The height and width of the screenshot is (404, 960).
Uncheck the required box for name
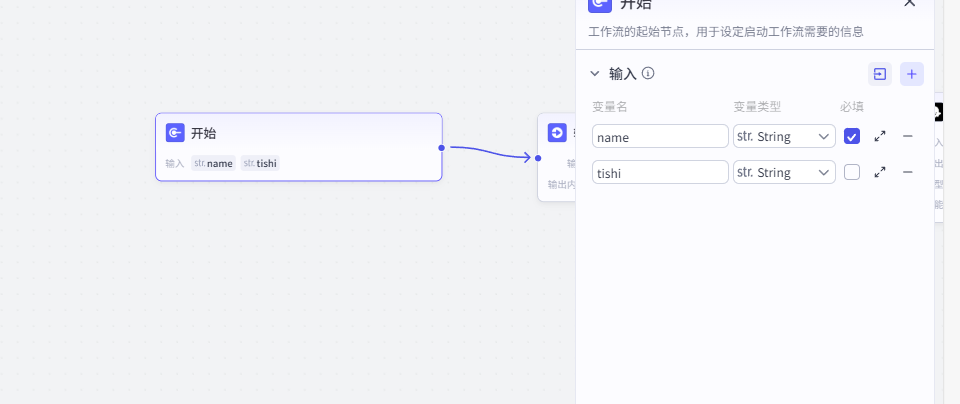tap(852, 136)
